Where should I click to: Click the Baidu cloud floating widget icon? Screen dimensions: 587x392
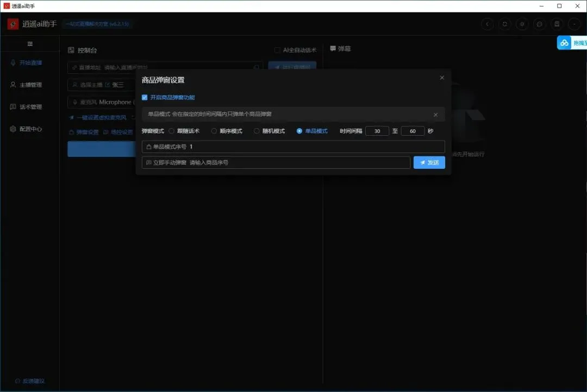point(564,43)
